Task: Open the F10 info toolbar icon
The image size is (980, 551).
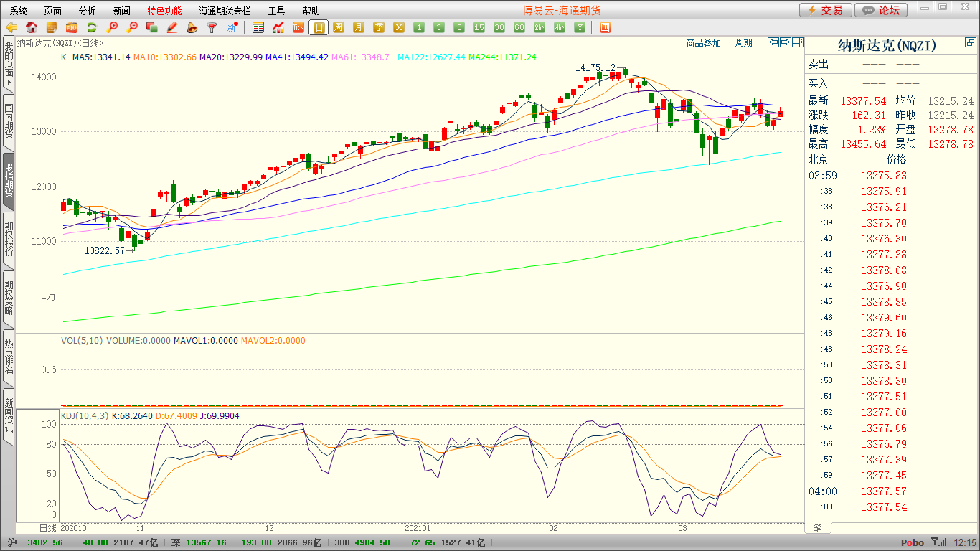Action: point(72,27)
